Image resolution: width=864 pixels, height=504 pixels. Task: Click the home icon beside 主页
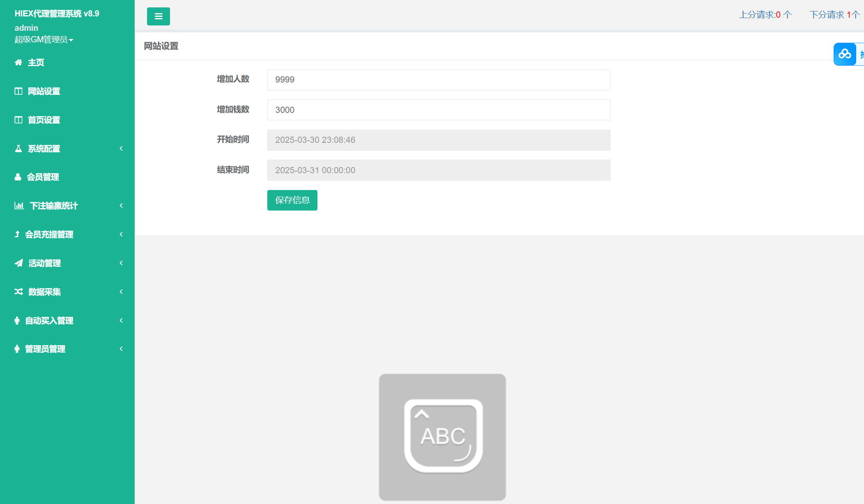coord(18,62)
